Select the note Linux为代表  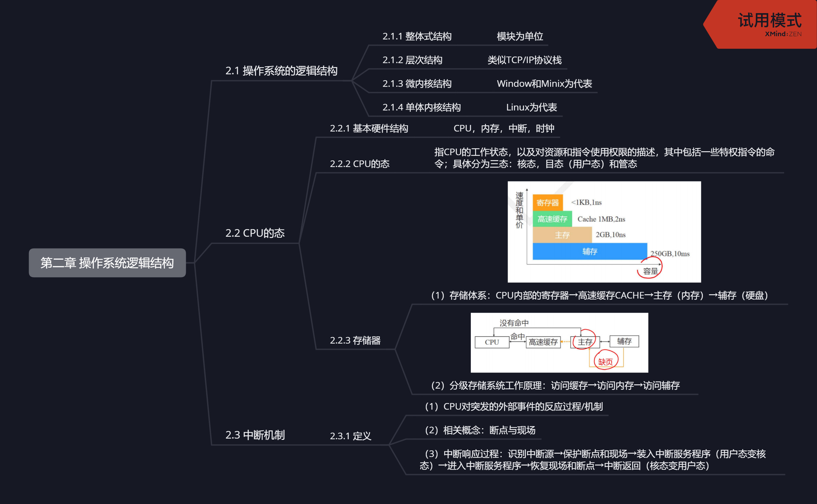tap(531, 107)
